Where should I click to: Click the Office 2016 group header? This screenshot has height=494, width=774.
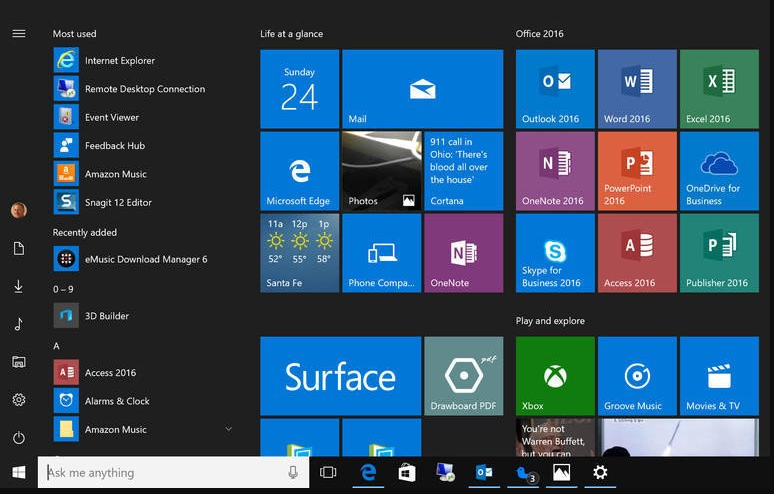point(540,34)
